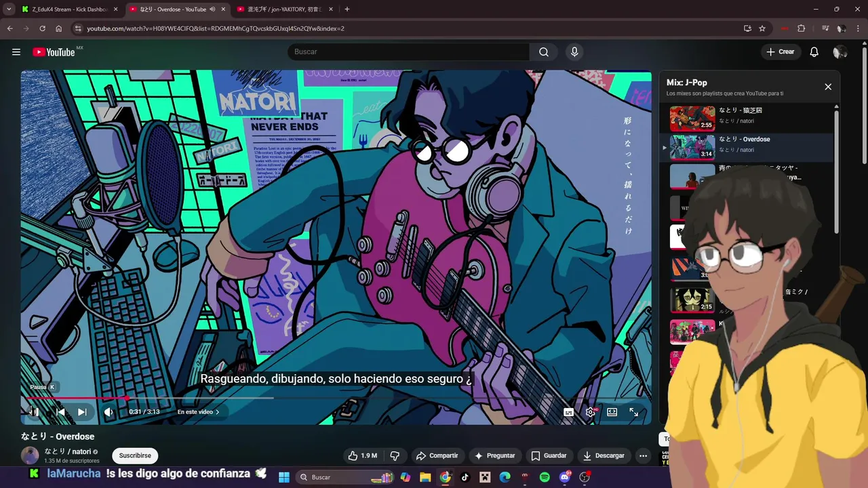Open the tab search dropdown arrow

tap(8, 9)
